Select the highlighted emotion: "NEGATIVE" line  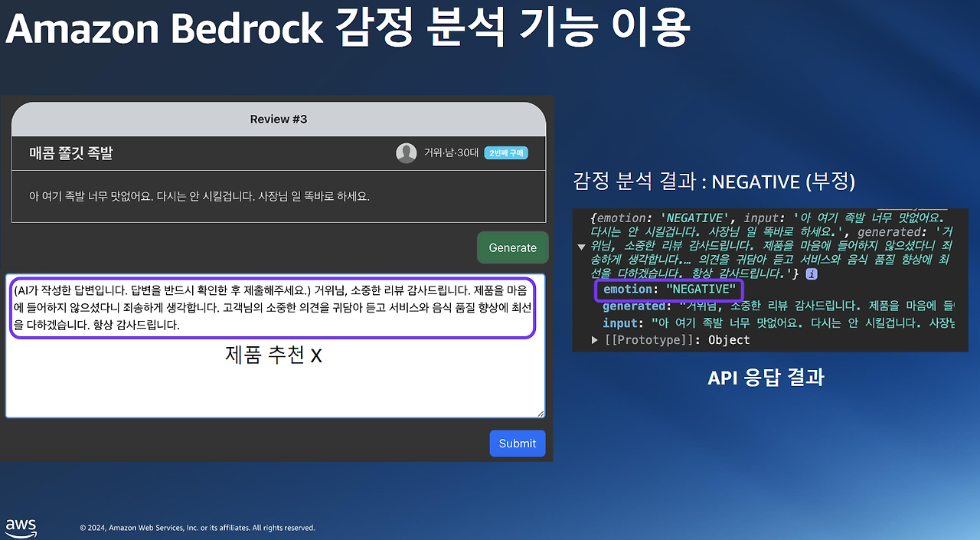pyautogui.click(x=669, y=289)
